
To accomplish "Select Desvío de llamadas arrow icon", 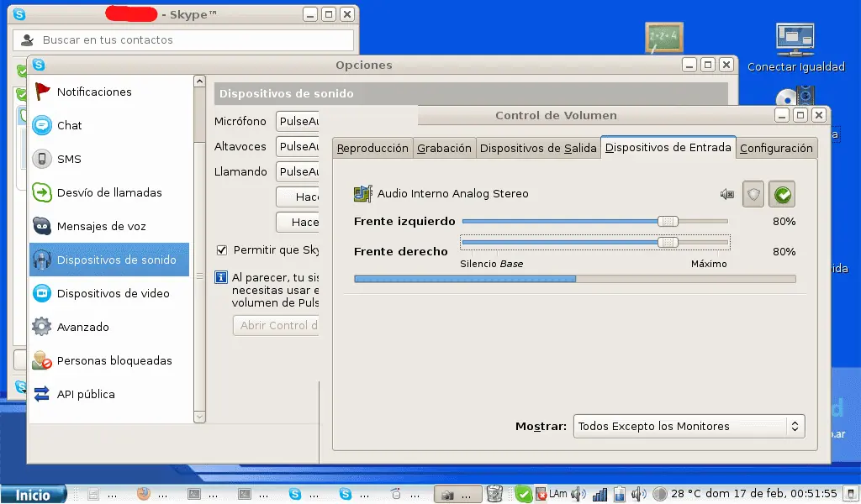I will 42,192.
